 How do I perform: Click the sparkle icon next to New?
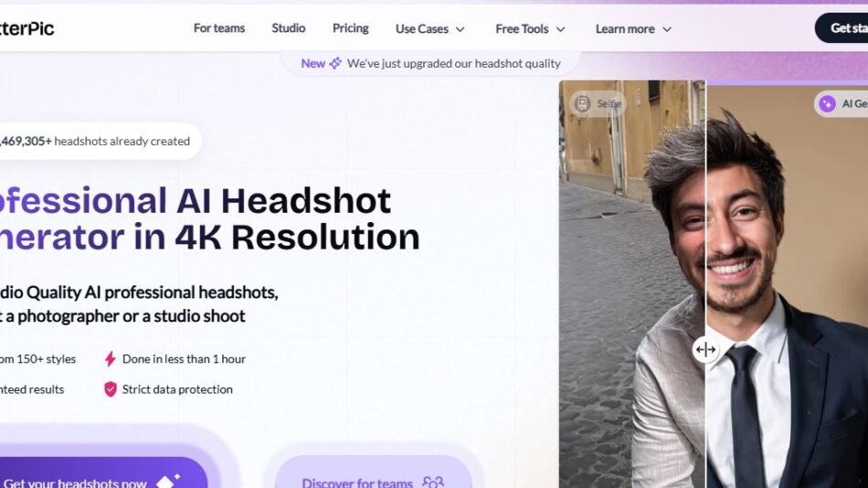click(335, 63)
